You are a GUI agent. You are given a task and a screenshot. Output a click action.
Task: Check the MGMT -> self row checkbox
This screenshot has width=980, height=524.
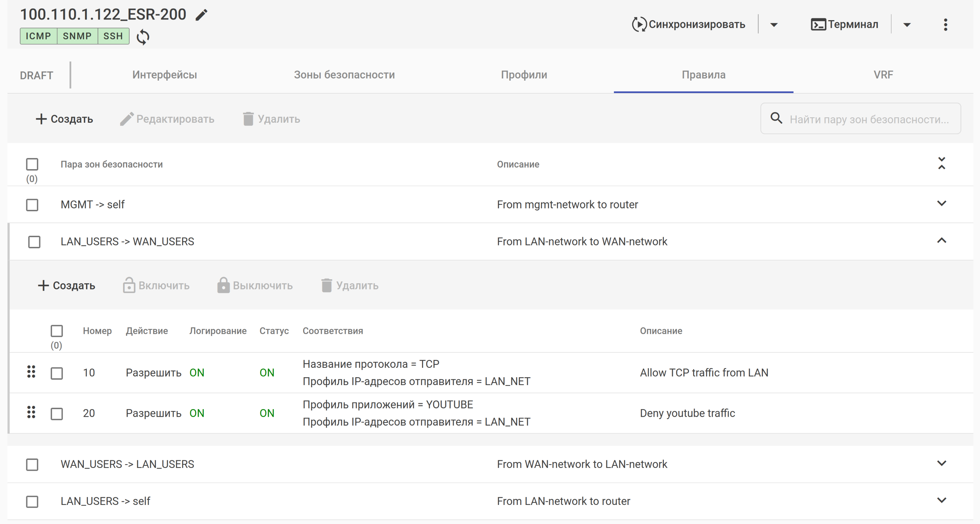click(x=32, y=205)
